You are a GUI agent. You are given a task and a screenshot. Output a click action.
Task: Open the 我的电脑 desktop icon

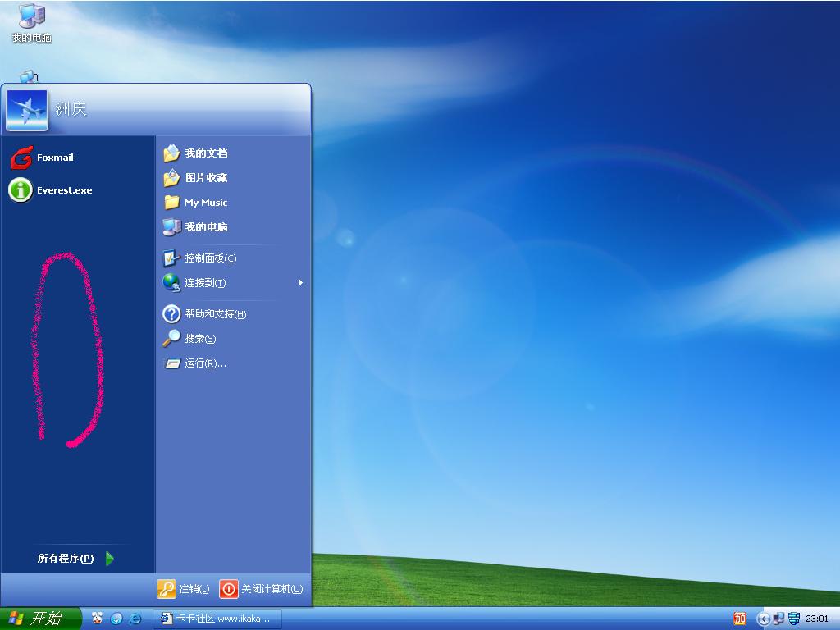[x=32, y=23]
